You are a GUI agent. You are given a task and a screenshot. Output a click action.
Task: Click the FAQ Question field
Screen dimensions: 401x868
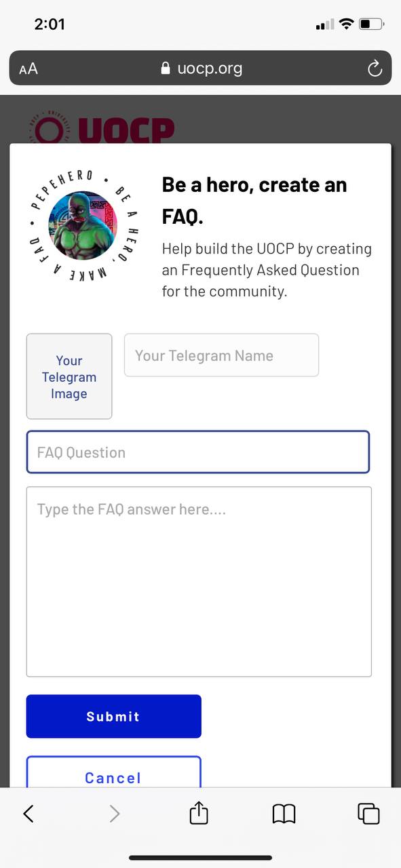tap(198, 452)
